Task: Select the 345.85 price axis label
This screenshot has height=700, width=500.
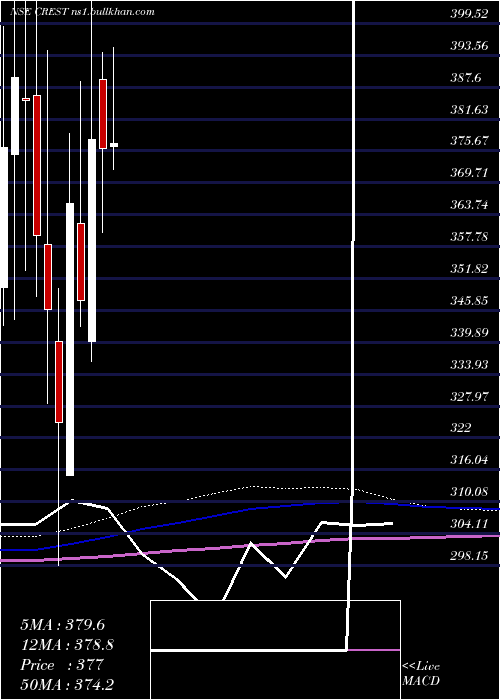Action: tap(469, 300)
